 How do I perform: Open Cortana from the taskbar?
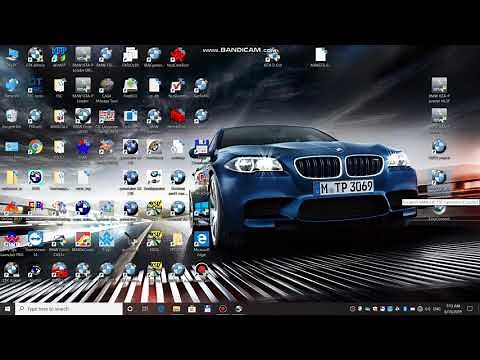[130, 309]
